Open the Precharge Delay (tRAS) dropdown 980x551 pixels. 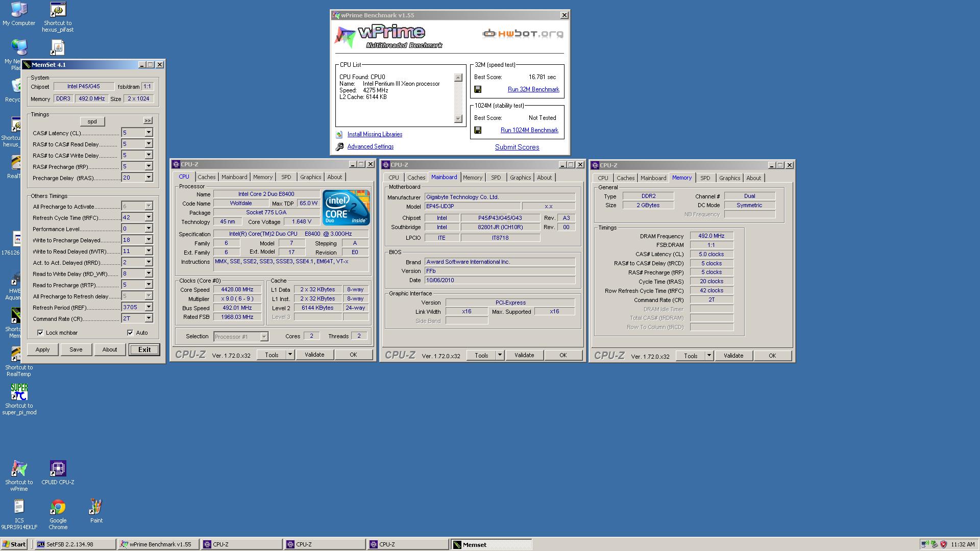click(x=149, y=178)
